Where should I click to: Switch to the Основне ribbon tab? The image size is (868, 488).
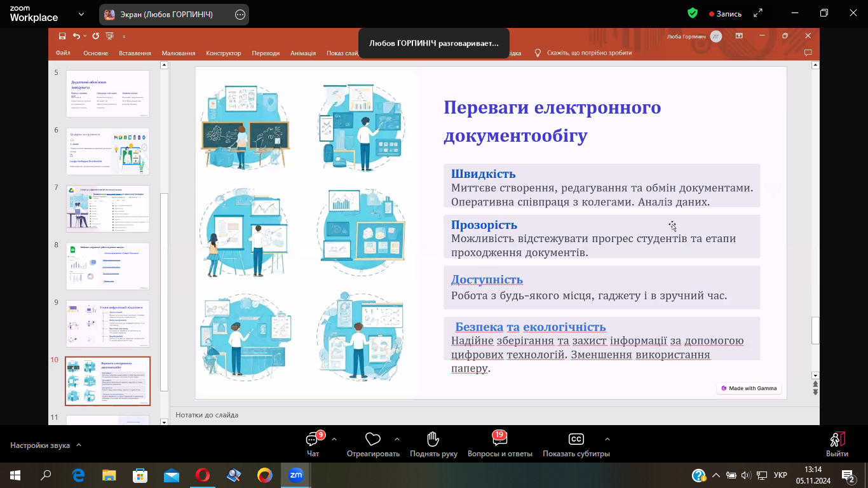coord(96,53)
